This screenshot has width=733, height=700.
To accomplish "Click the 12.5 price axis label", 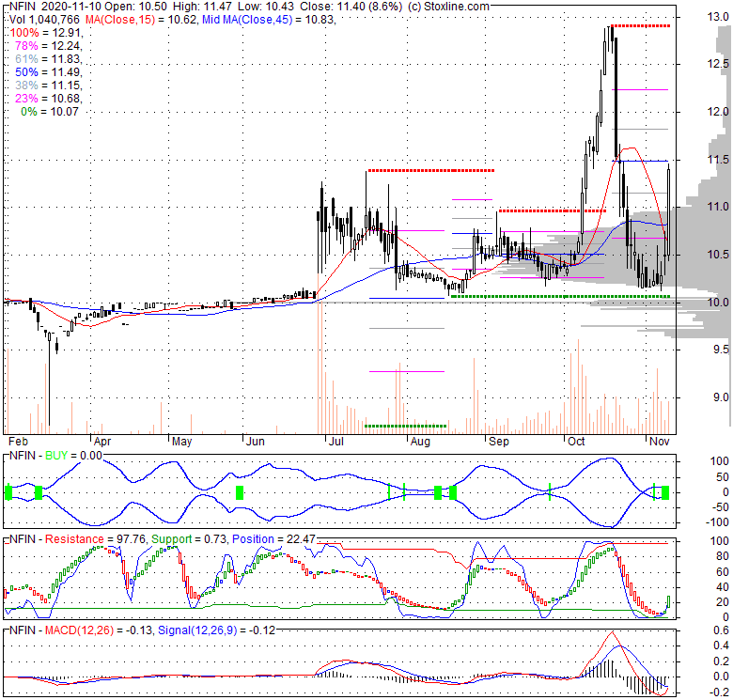I will tap(718, 64).
